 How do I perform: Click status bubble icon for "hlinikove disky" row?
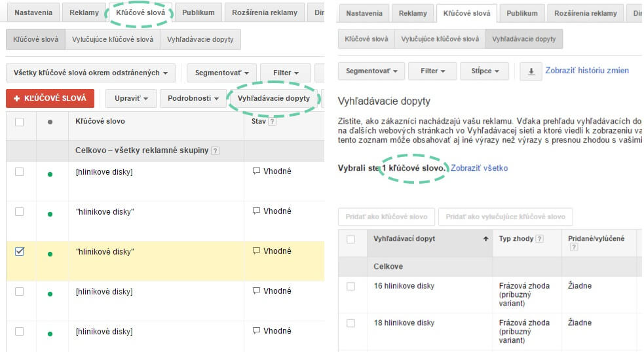(x=256, y=211)
